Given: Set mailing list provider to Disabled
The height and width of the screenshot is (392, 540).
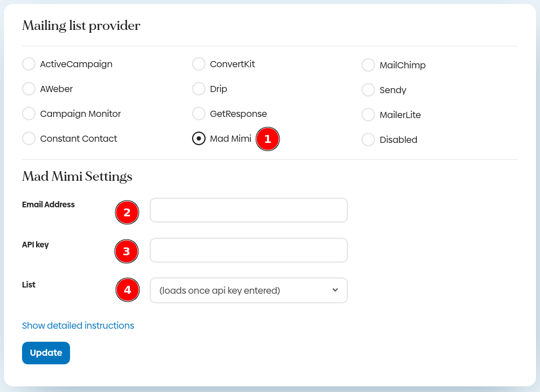Looking at the screenshot, I should (368, 140).
